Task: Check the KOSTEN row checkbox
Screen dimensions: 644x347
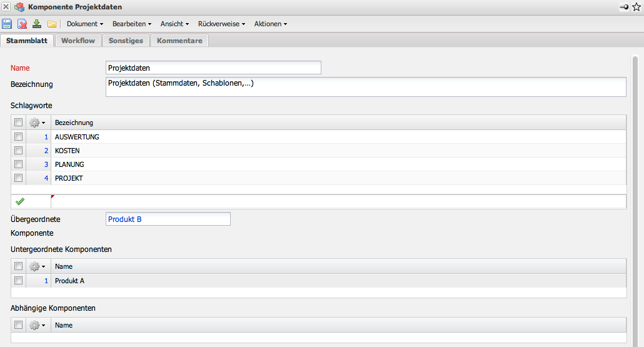Action: [x=18, y=150]
